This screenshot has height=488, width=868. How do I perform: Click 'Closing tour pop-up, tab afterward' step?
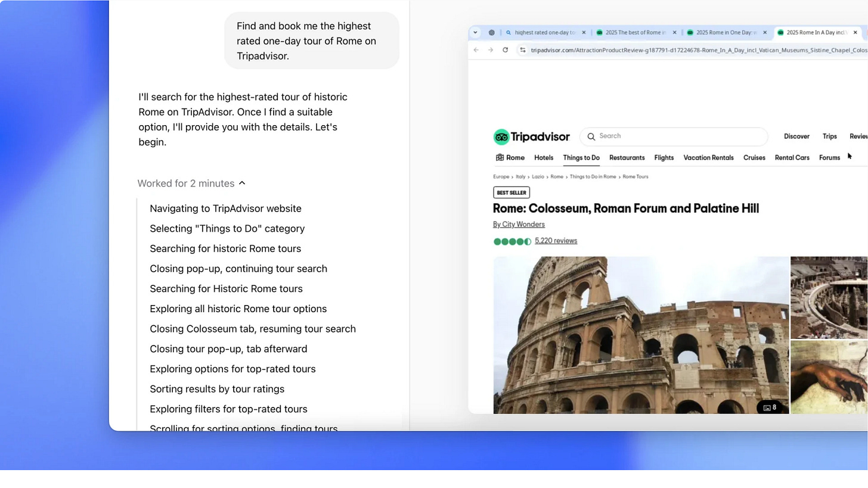pyautogui.click(x=228, y=349)
